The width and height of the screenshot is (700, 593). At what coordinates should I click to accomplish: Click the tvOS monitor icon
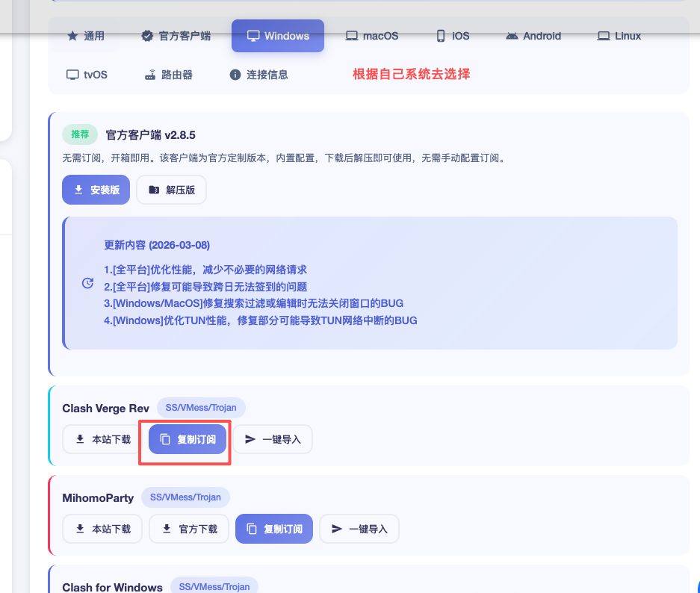click(x=72, y=75)
